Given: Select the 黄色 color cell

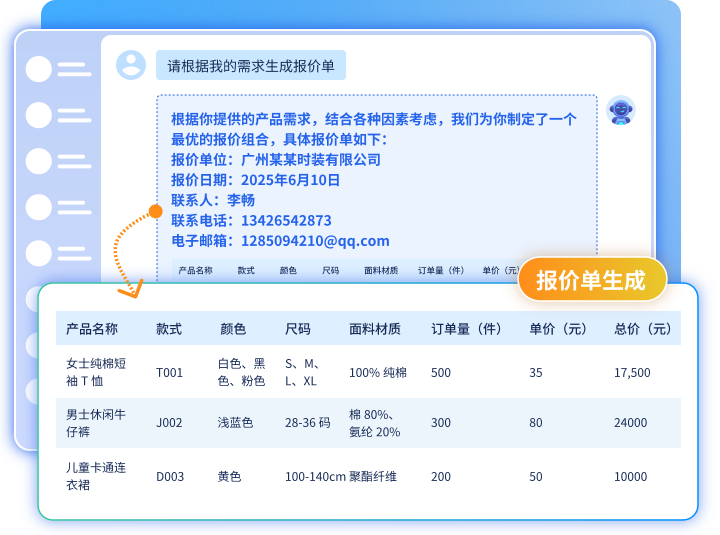Looking at the screenshot, I should (x=229, y=477).
